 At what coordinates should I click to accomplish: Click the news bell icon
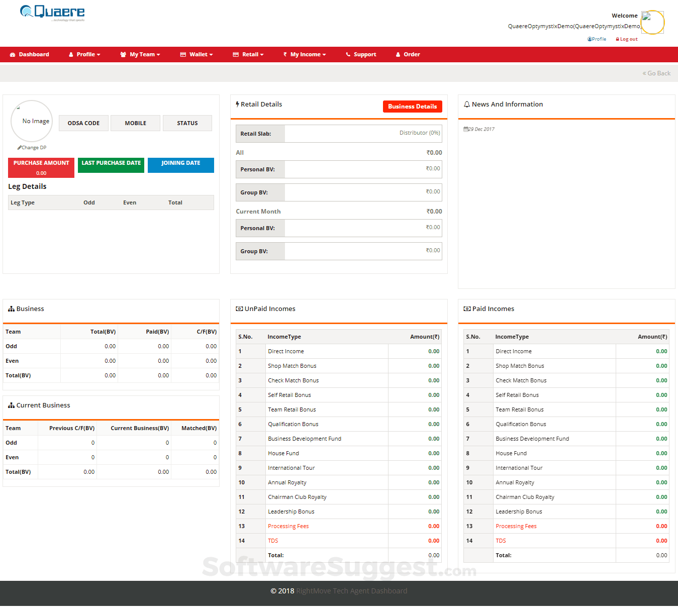(x=467, y=105)
